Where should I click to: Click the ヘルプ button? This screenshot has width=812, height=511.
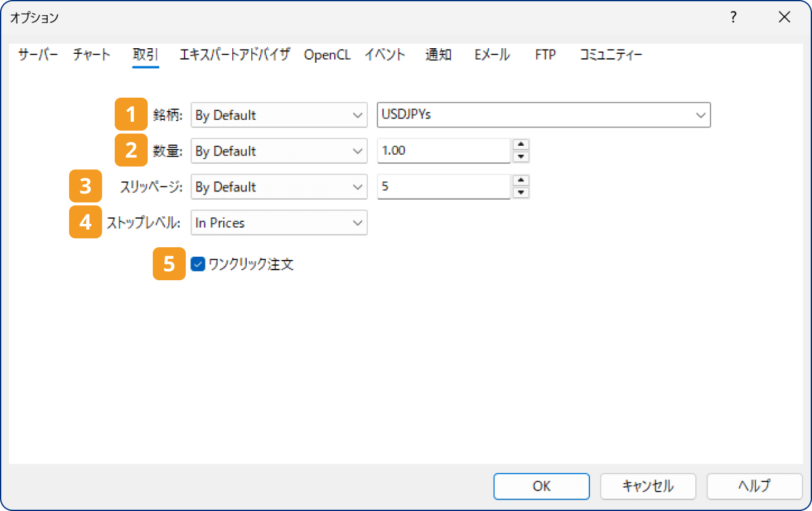755,486
